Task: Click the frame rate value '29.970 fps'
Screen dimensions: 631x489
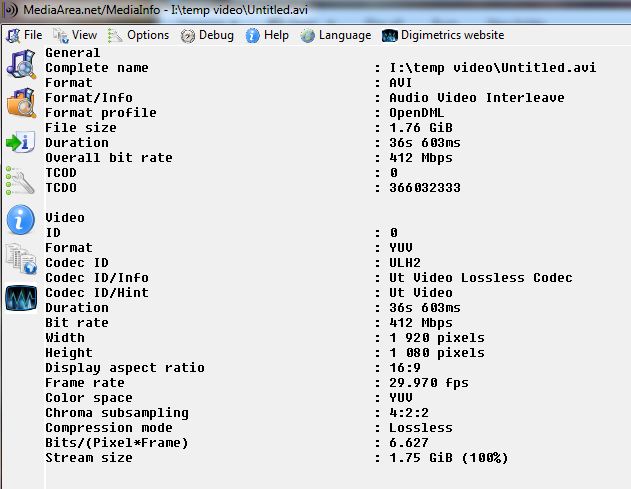Action: tap(429, 383)
